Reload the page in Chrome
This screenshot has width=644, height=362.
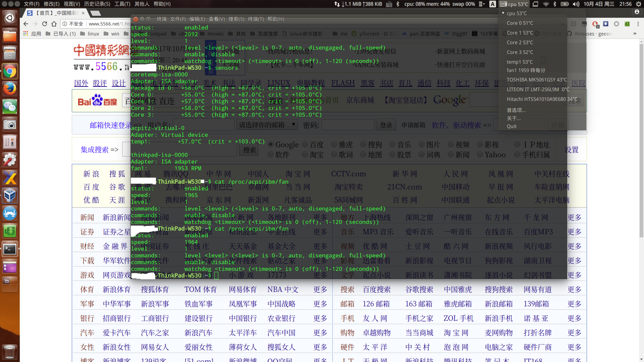(45, 24)
